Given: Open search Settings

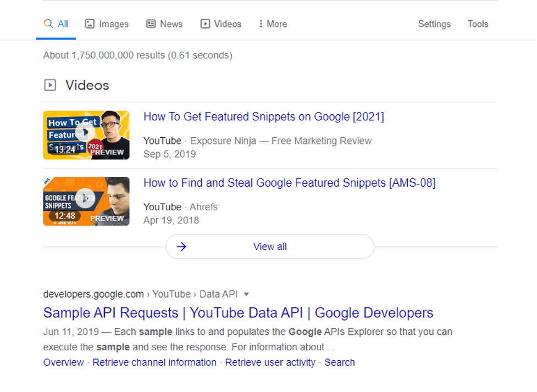Looking at the screenshot, I should (434, 24).
